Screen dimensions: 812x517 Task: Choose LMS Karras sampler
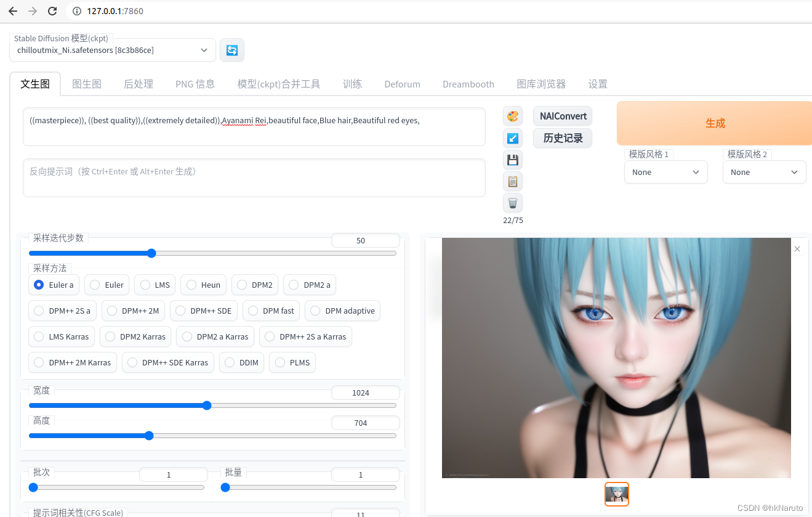pyautogui.click(x=62, y=336)
